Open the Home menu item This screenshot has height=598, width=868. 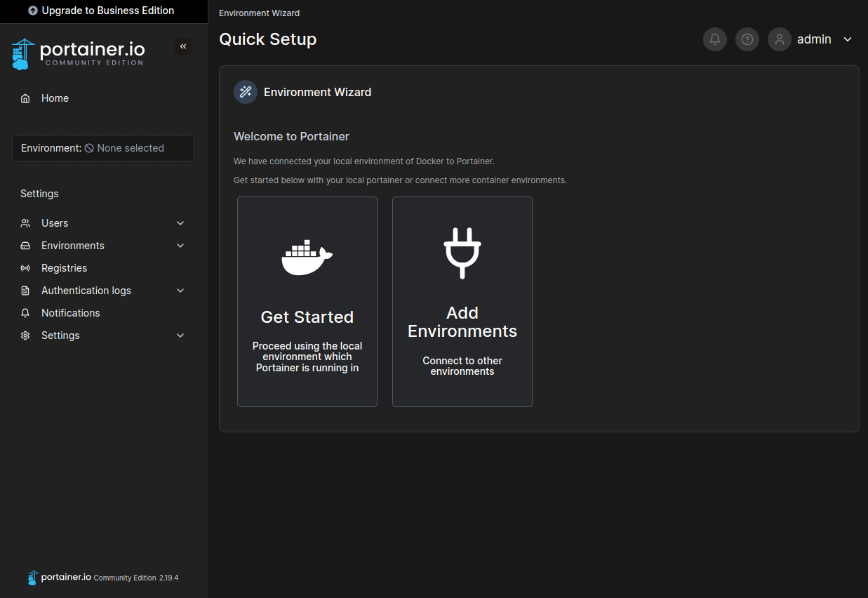click(x=104, y=98)
